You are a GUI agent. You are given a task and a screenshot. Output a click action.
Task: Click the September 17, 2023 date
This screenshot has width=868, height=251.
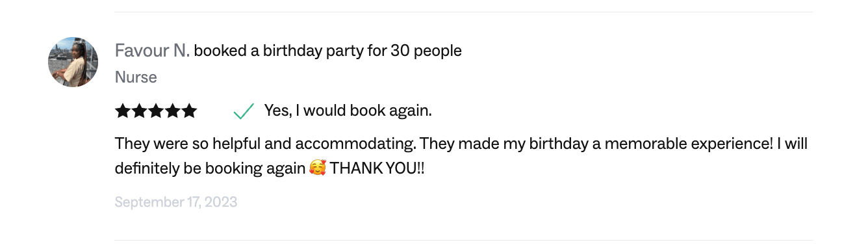pos(176,202)
